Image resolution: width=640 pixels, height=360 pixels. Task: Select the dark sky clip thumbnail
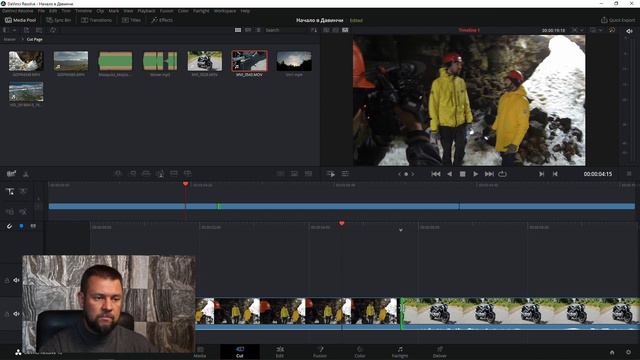[x=294, y=61]
